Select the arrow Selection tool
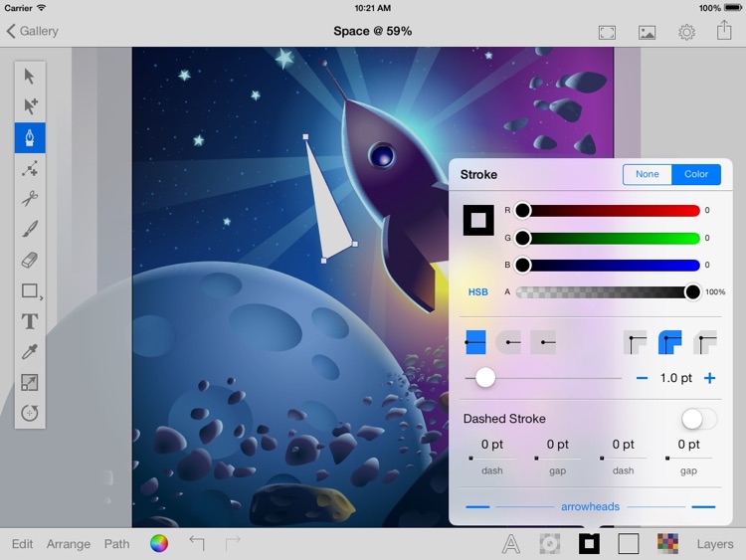Screen dimensions: 746x560 [x=30, y=77]
